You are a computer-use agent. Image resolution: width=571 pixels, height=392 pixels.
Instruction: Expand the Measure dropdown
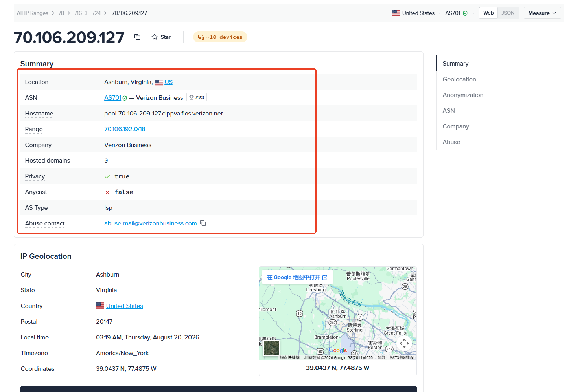542,13
